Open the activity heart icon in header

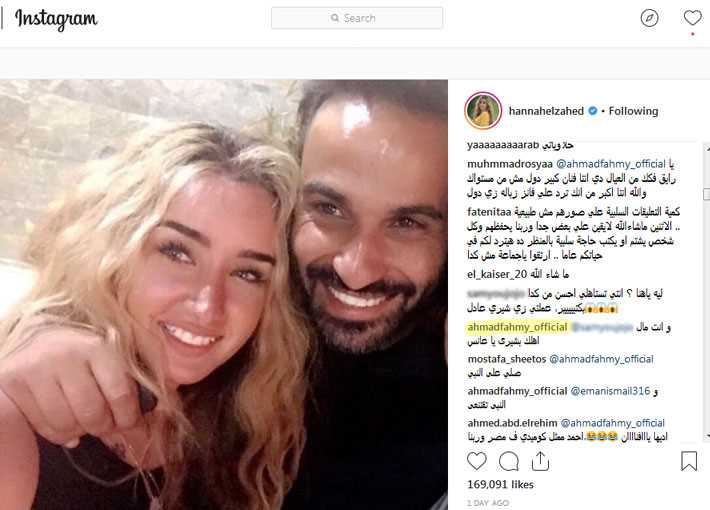coord(692,18)
